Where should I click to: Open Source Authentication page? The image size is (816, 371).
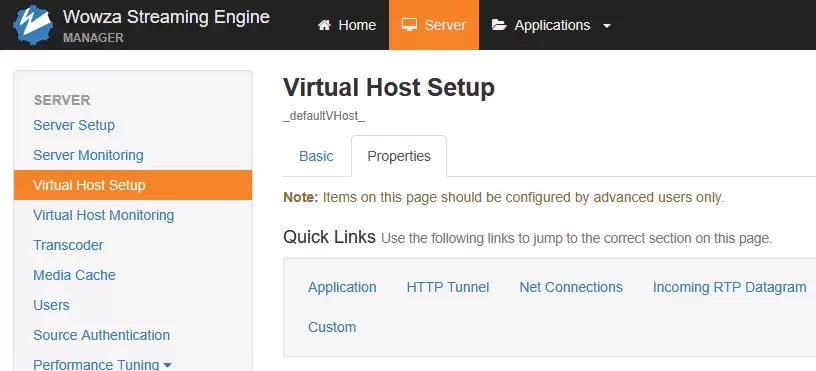(101, 335)
